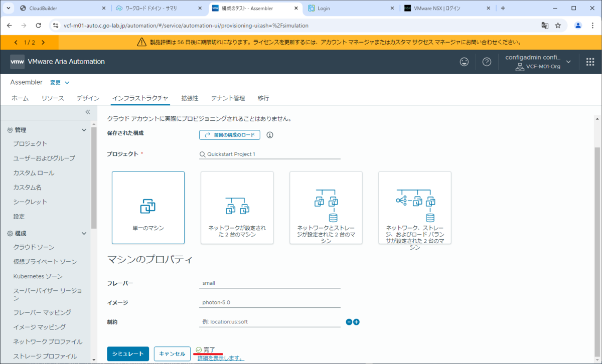Screen dimensions: 602x364
Task: Open the 変更 service dropdown
Action: point(60,83)
